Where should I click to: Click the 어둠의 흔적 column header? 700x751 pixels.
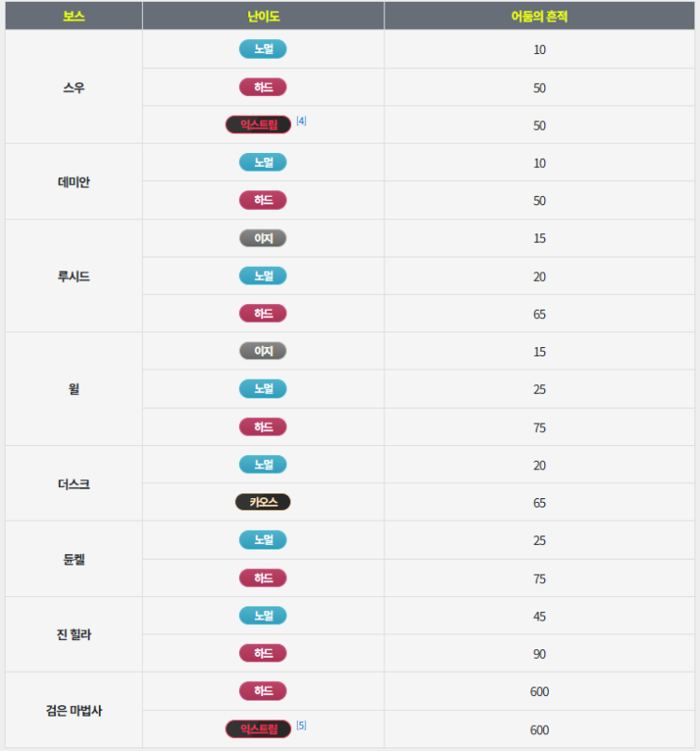click(539, 16)
